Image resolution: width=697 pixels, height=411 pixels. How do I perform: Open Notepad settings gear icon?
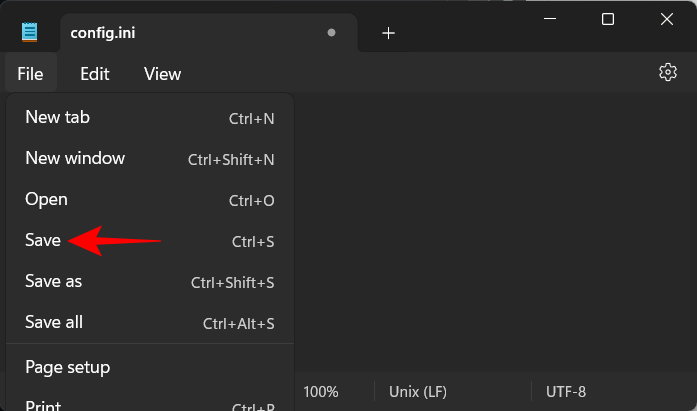coord(668,72)
